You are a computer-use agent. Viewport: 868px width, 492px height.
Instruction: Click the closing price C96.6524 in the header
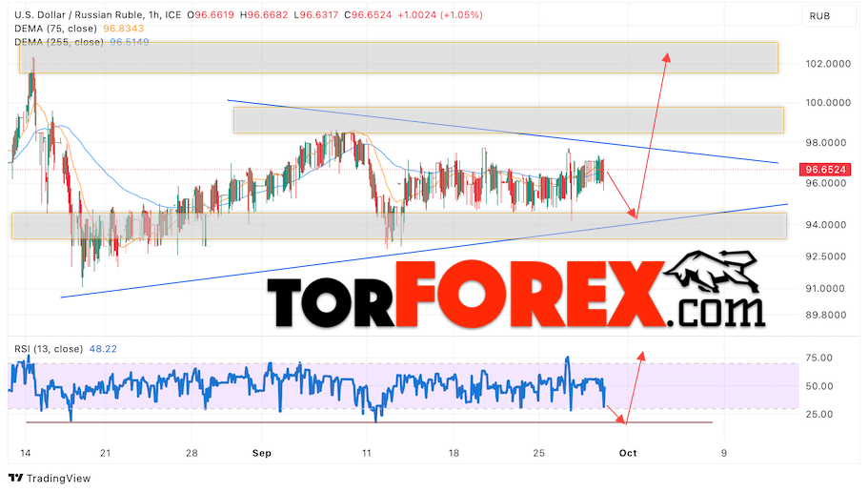(x=368, y=15)
